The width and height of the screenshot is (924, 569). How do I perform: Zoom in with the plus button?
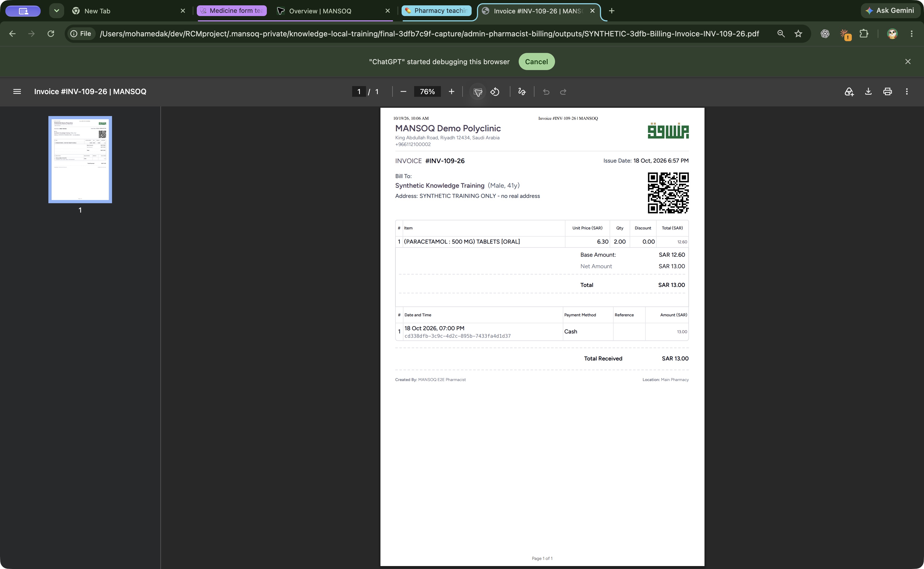coord(452,91)
